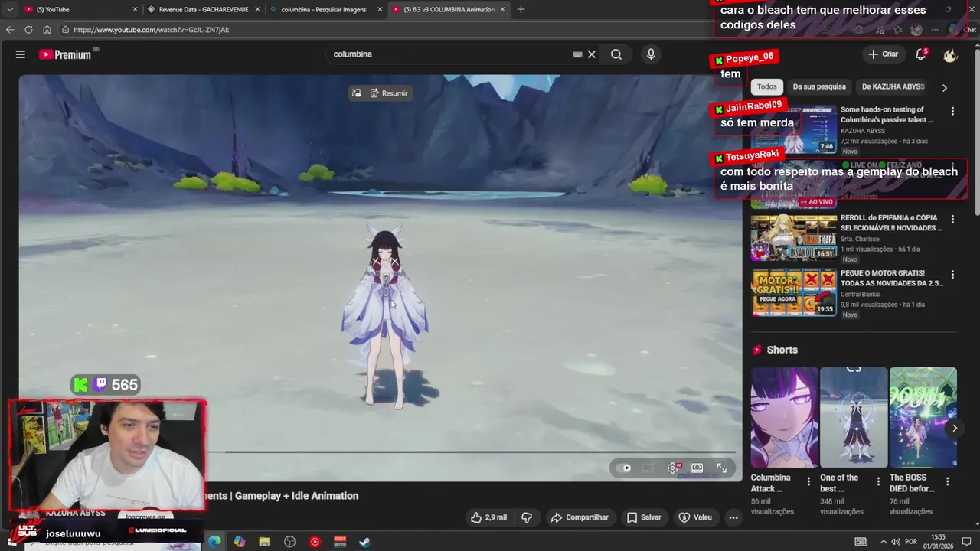The width and height of the screenshot is (980, 551).
Task: Open options for Some hands-on testing video
Action: [952, 112]
